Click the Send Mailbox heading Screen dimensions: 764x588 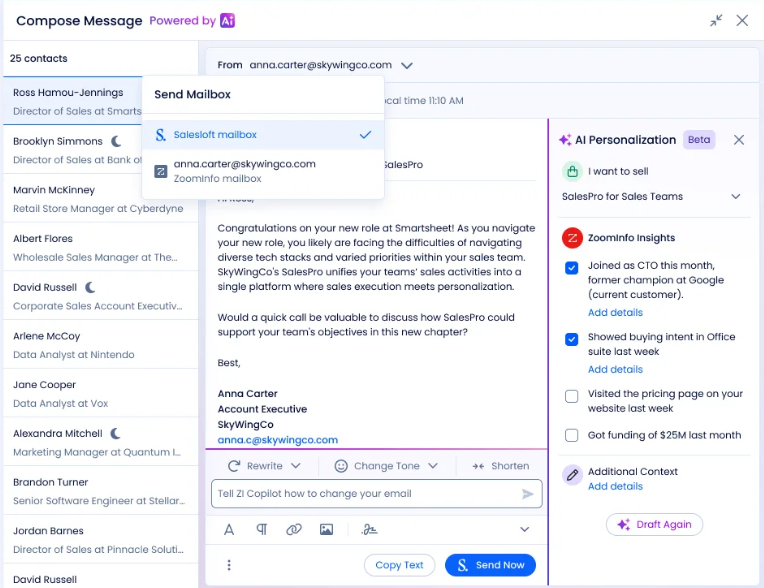pos(192,95)
